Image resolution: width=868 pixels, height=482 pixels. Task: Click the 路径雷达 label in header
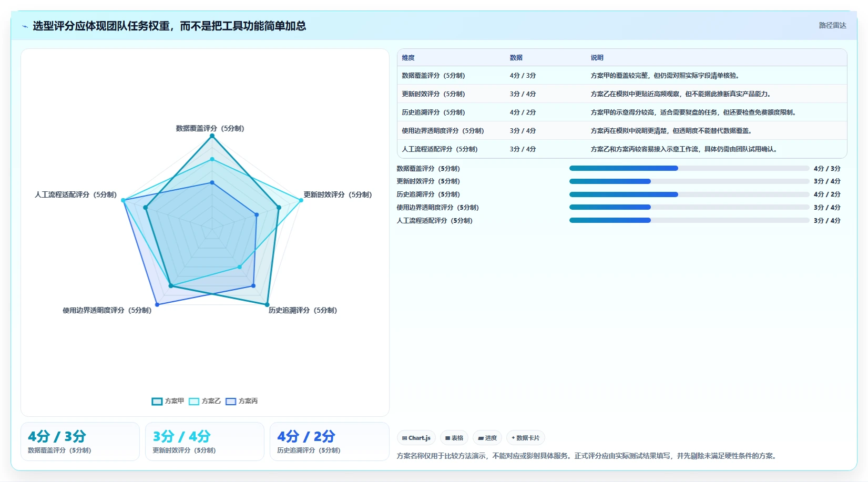[832, 25]
